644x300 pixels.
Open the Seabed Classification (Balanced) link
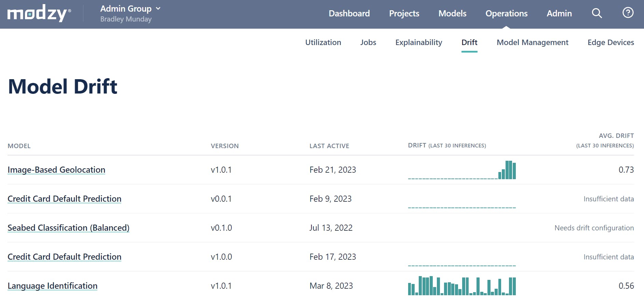pyautogui.click(x=68, y=228)
